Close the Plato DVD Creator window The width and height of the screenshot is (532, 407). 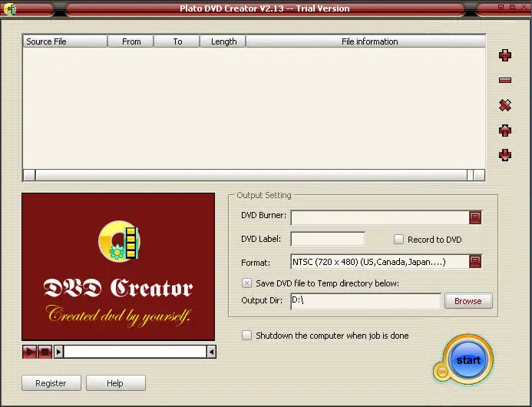click(524, 7)
